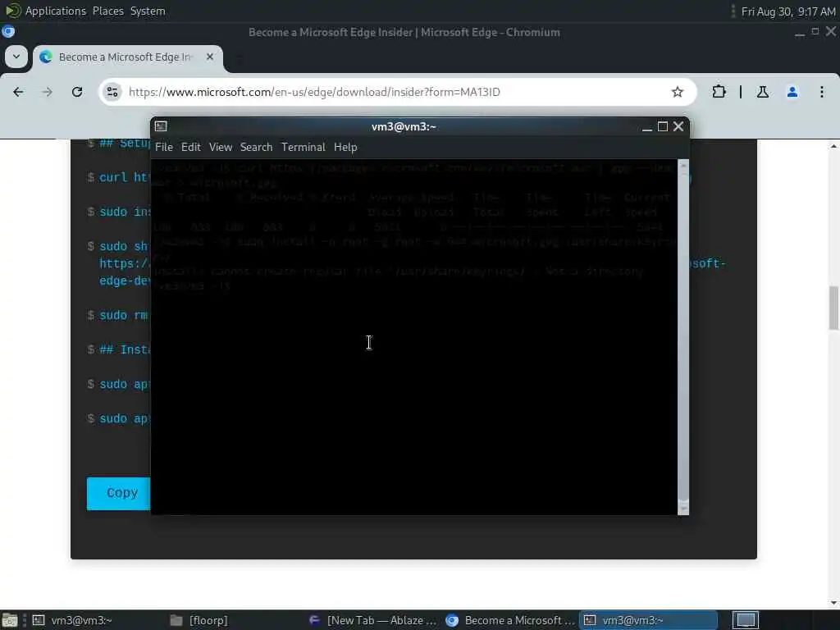
Task: Open the terminal View menu
Action: [x=220, y=147]
